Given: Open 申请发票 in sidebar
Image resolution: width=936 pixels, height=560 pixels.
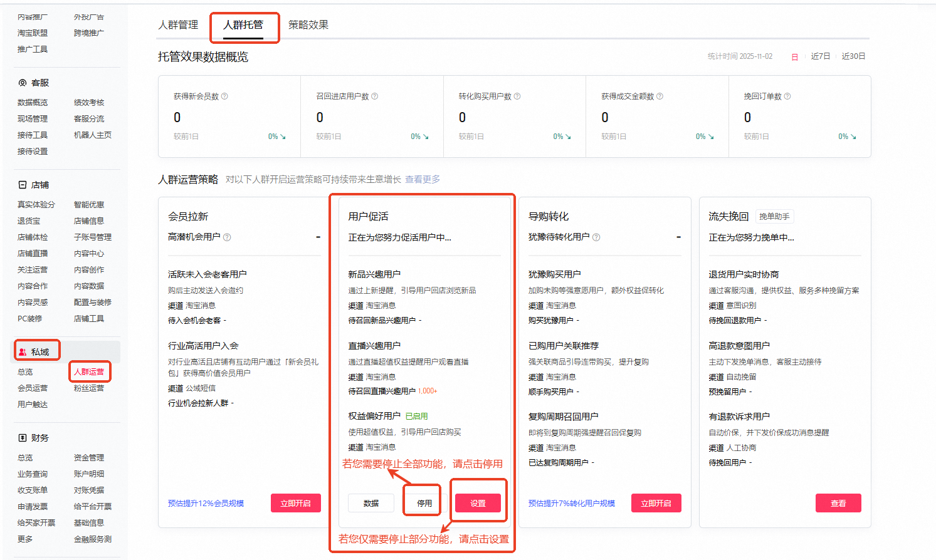Looking at the screenshot, I should [33, 507].
